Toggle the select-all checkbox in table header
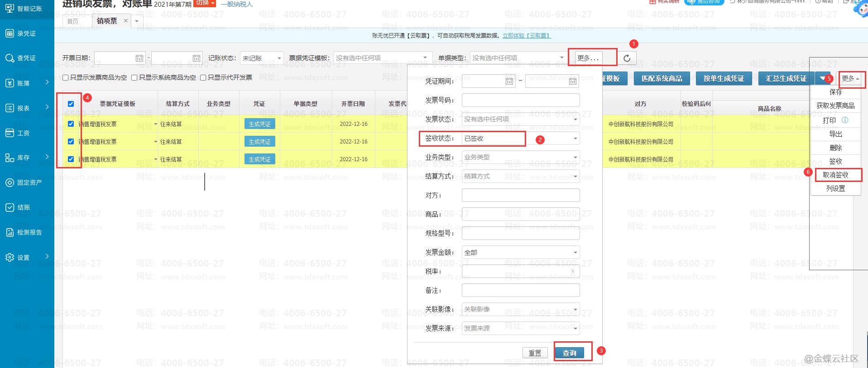Image resolution: width=868 pixels, height=368 pixels. tap(71, 104)
